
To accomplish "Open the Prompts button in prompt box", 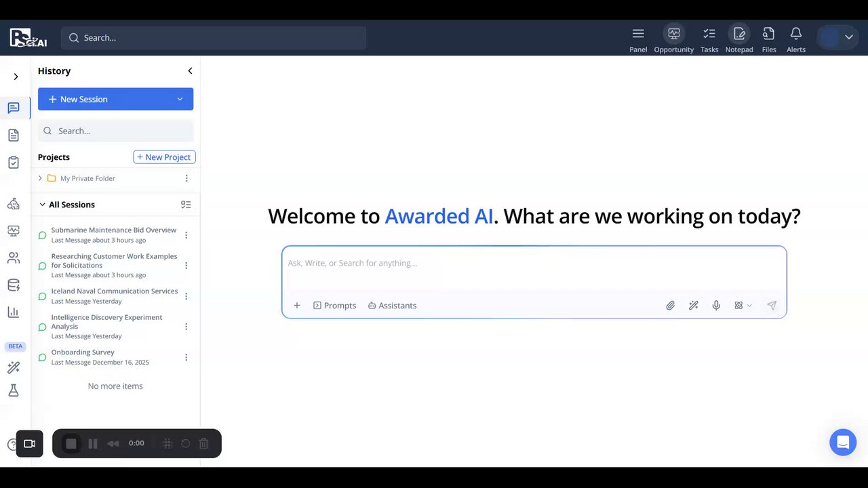I will click(334, 306).
